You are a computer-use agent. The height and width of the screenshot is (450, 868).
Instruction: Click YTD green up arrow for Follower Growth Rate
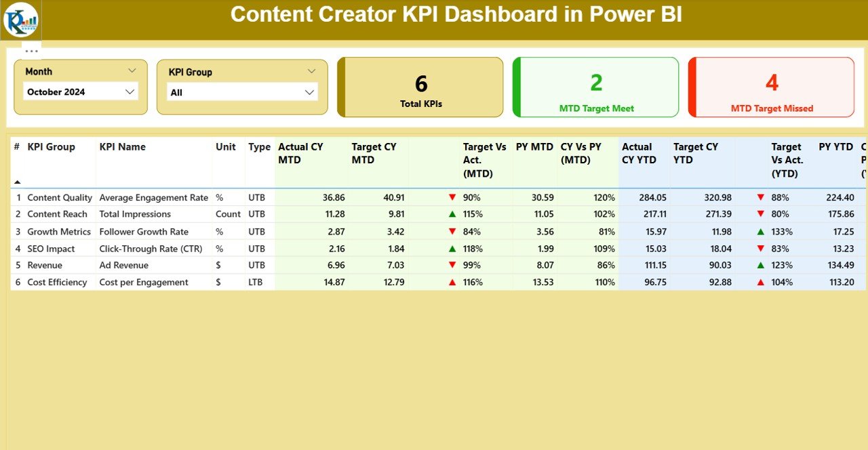[760, 232]
